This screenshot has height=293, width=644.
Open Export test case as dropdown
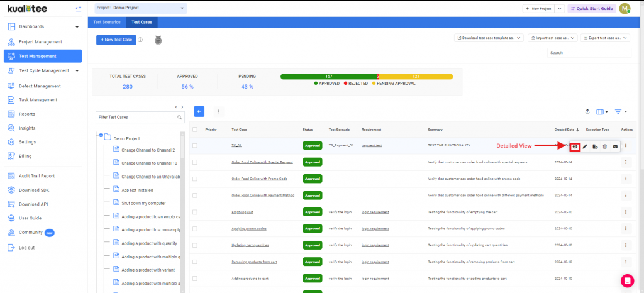pos(605,38)
